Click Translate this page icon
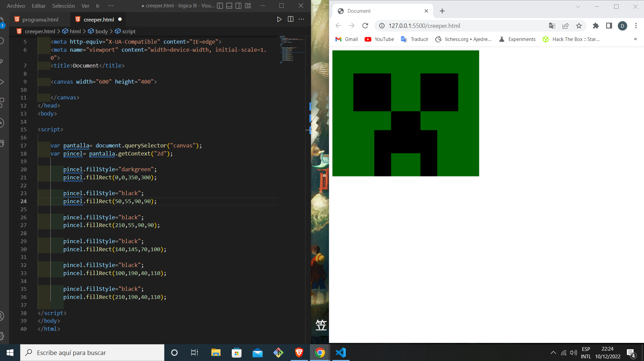Viewport: 644px width, 361px height. [x=552, y=26]
